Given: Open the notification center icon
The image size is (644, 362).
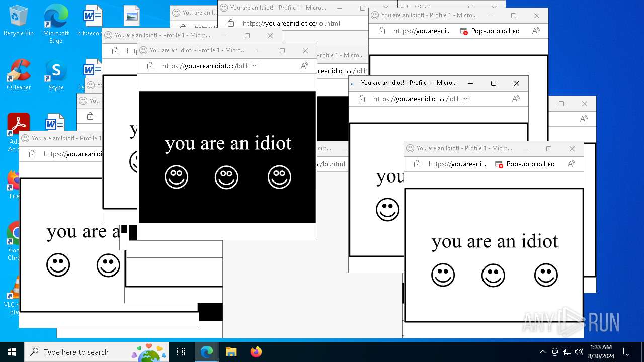Looking at the screenshot, I should 627,352.
